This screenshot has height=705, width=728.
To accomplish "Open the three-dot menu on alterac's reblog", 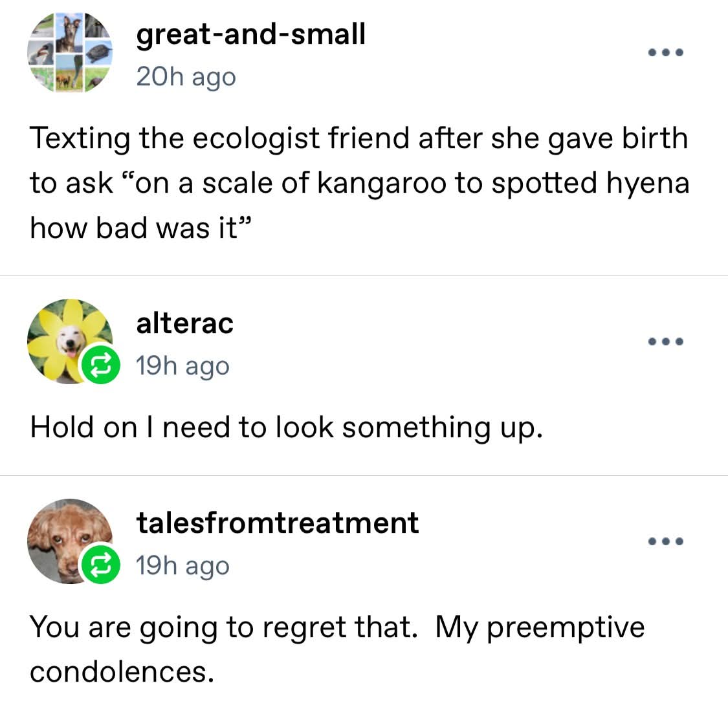I will click(x=667, y=342).
